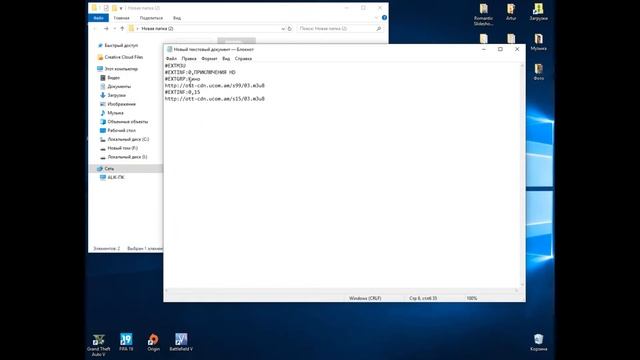Click the Загрузки shortcut on the desktop
This screenshot has height=360, width=640.
538,12
